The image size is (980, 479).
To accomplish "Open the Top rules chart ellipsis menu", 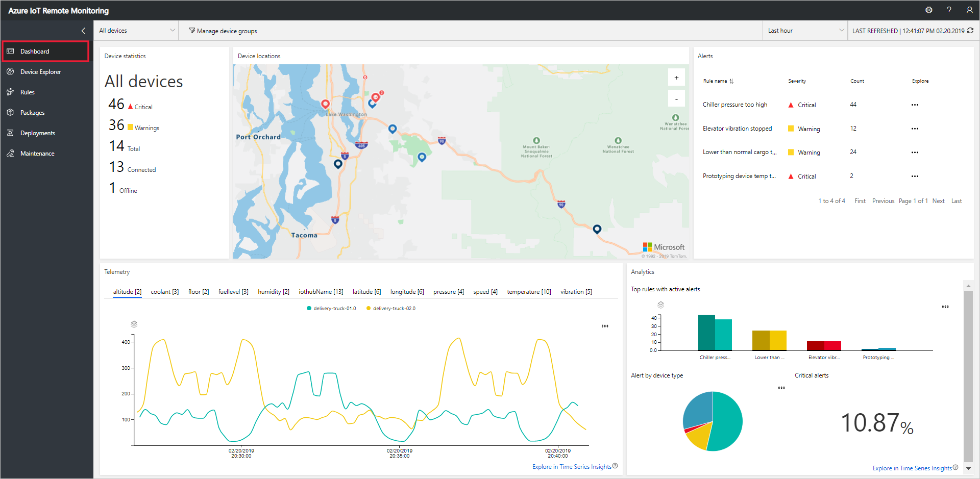I will [945, 307].
